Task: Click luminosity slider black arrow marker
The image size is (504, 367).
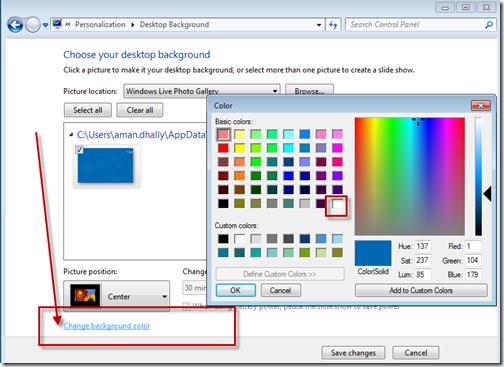Action: tap(487, 194)
